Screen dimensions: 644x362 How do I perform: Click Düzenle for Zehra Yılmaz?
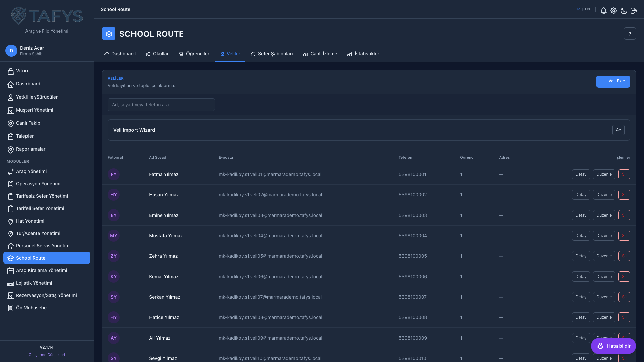[x=604, y=256]
